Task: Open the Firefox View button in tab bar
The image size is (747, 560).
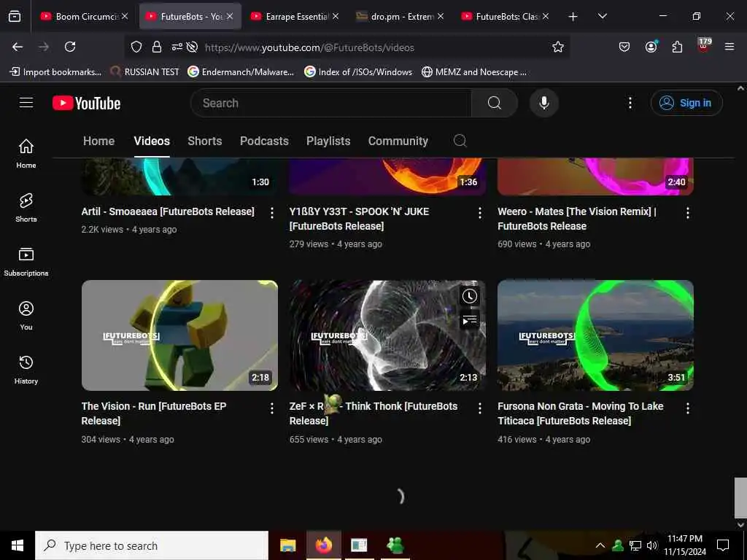Action: (x=15, y=16)
